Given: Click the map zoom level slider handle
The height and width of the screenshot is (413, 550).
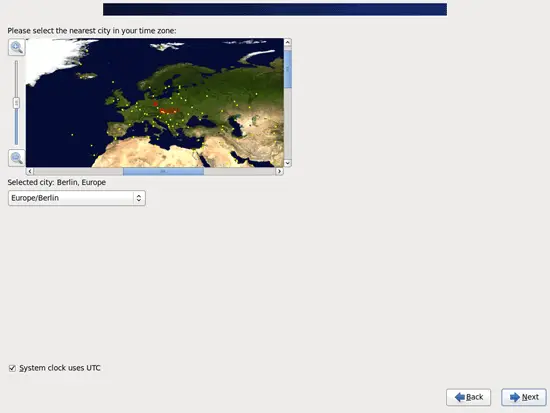Looking at the screenshot, I should tap(16, 103).
